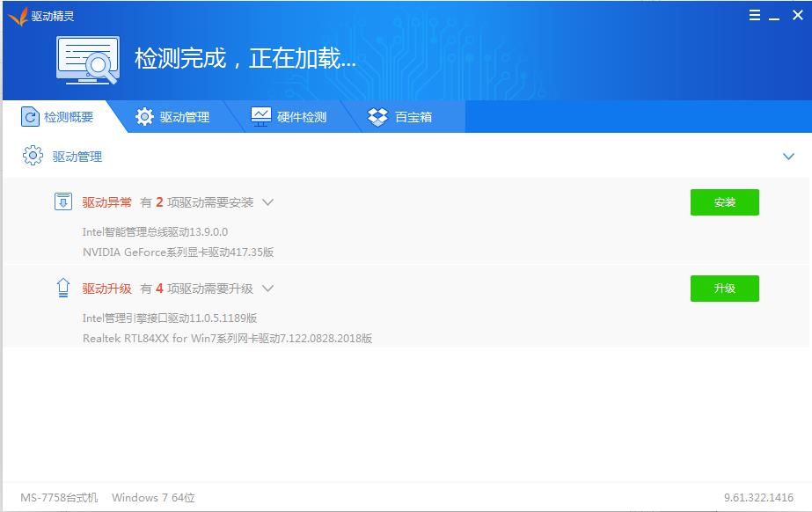Select Intel智能管理总线驱动13.9.0.0 entry
Viewport: 812px width, 512px height.
click(155, 232)
